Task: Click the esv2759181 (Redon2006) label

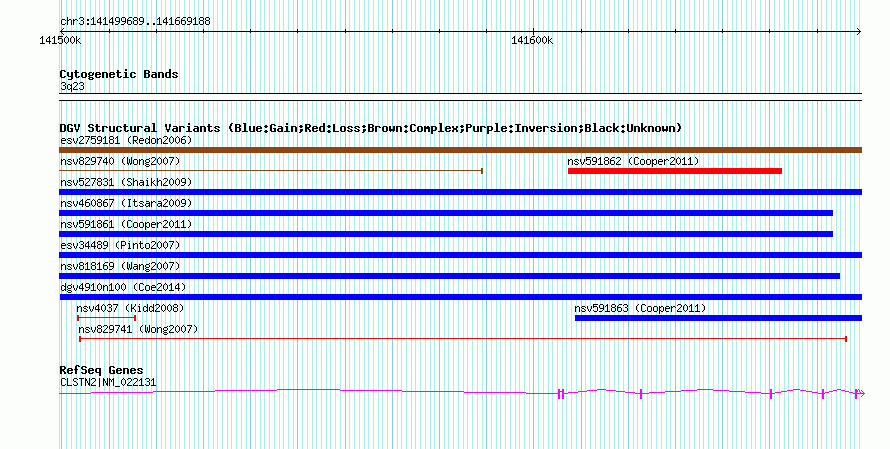Action: click(126, 140)
